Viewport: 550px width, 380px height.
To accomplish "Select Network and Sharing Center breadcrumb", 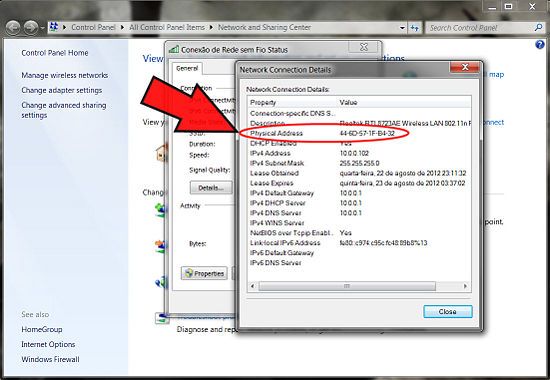I will (x=264, y=27).
